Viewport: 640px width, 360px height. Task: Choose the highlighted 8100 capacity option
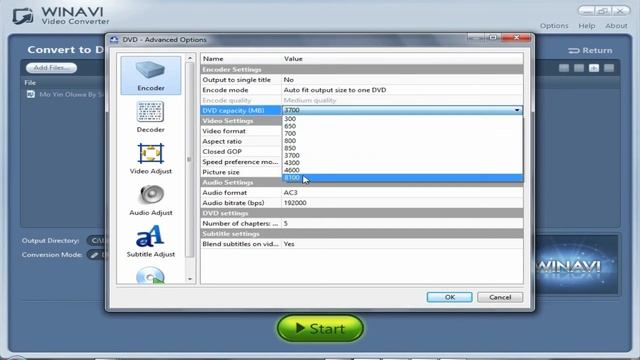click(402, 178)
